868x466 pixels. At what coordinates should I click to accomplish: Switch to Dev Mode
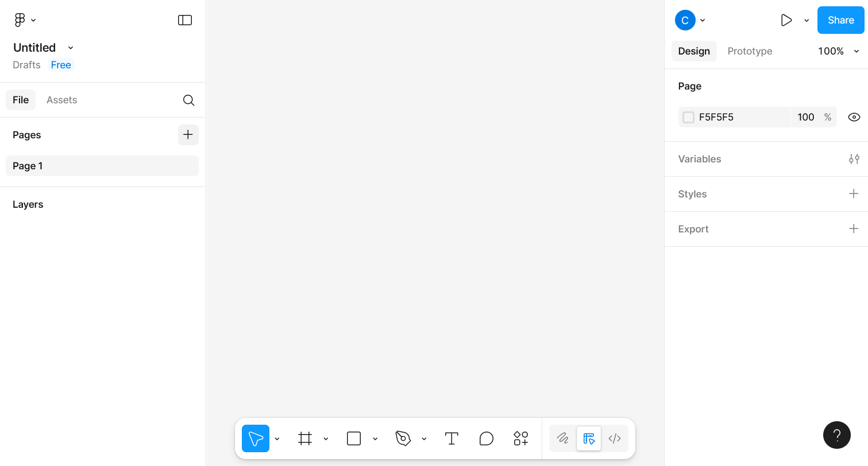pos(615,438)
